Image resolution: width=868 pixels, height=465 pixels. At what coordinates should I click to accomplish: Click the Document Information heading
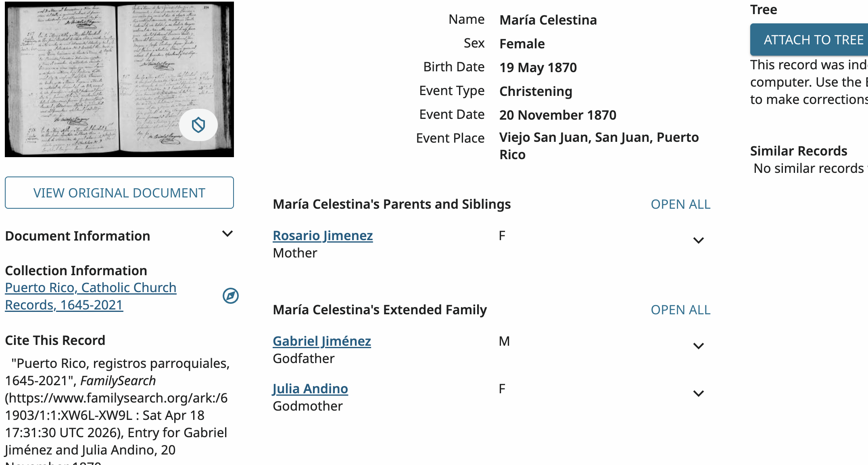(77, 236)
